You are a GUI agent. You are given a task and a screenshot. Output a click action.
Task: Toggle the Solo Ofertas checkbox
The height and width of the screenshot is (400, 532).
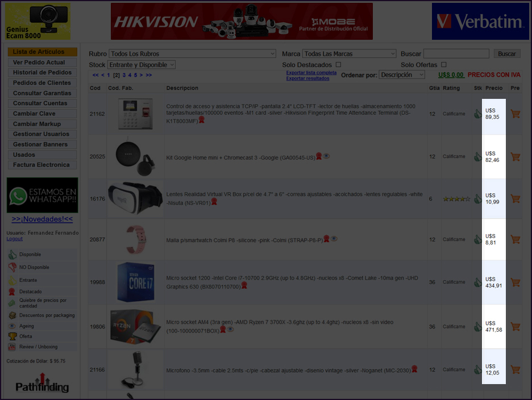click(x=443, y=65)
